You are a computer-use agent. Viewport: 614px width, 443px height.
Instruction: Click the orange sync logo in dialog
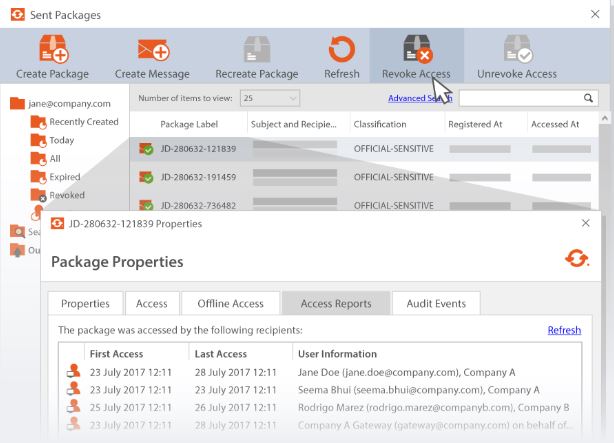point(577,259)
